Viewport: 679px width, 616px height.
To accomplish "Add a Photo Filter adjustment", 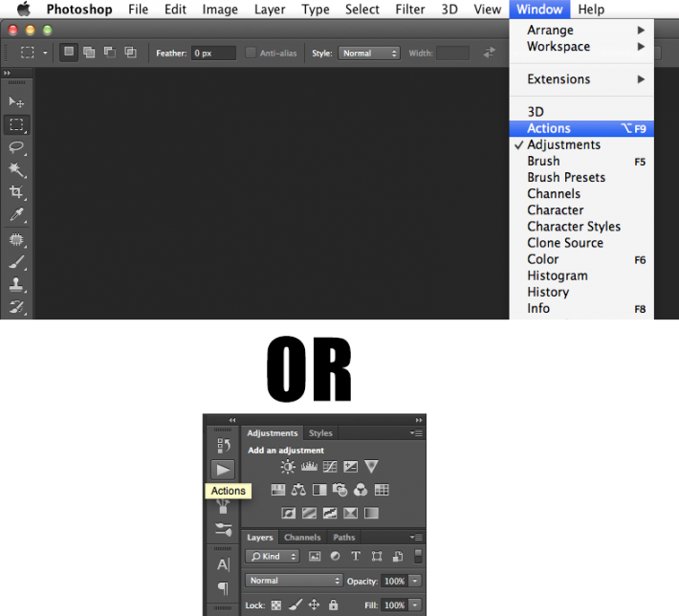I will point(339,490).
